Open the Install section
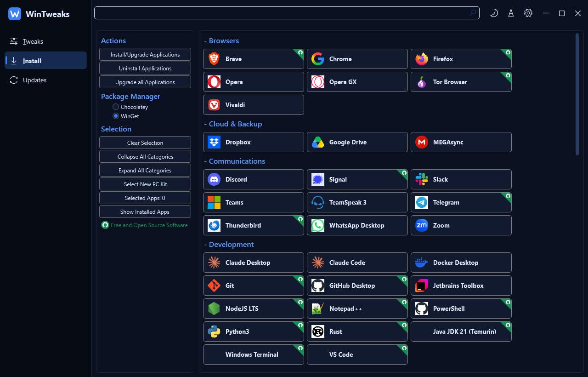The height and width of the screenshot is (377, 588). [x=45, y=60]
